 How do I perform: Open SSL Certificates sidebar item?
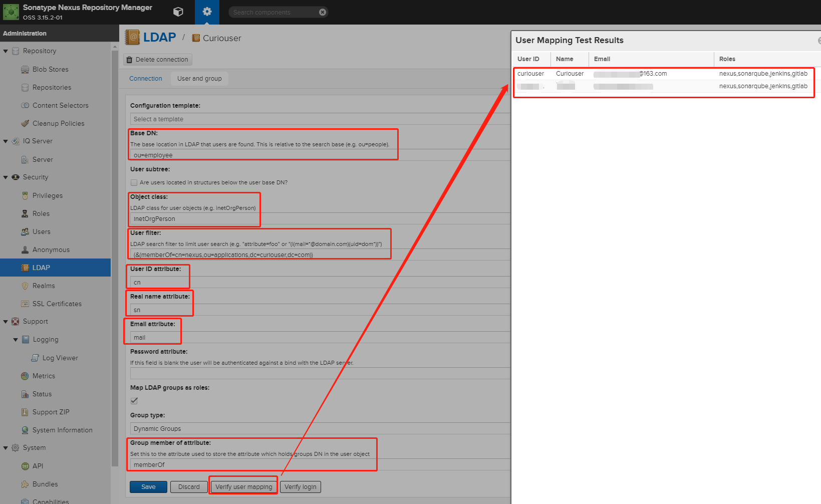[57, 304]
